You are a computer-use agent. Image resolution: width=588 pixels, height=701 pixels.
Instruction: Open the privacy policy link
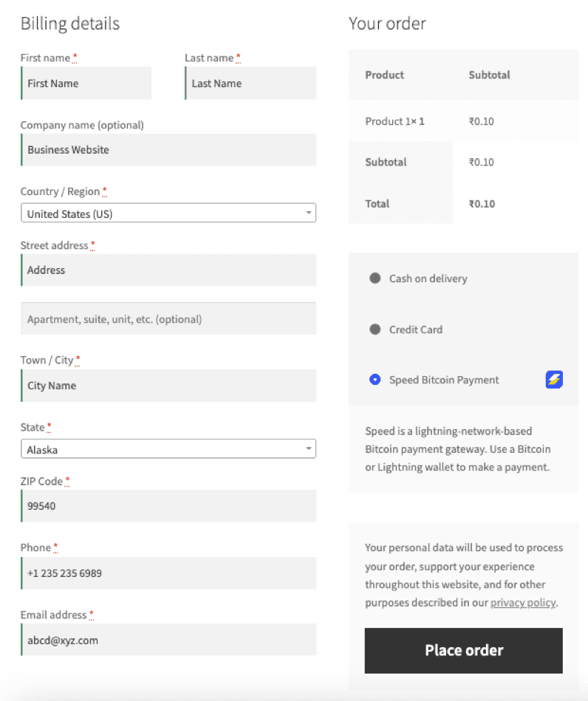(x=523, y=602)
